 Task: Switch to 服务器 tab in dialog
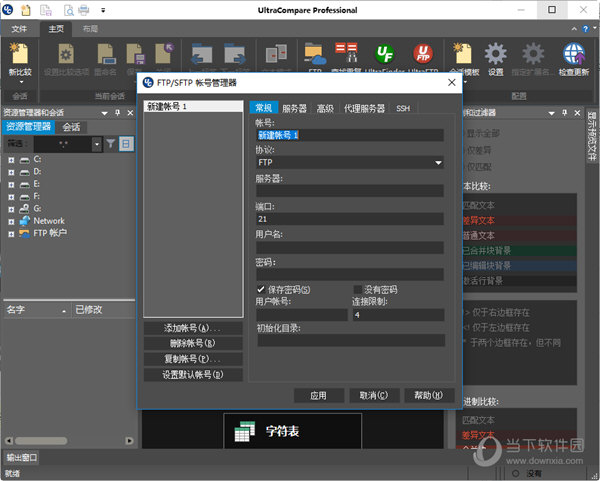pyautogui.click(x=294, y=108)
